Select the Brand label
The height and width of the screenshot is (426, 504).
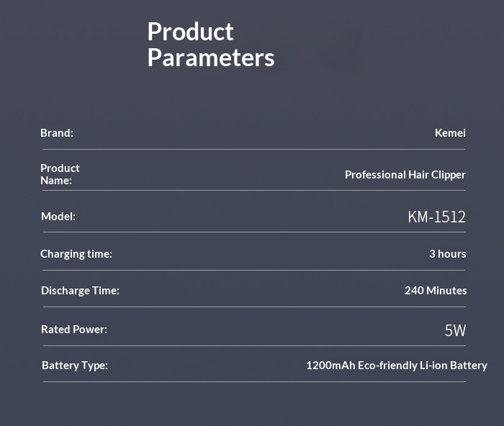(x=57, y=133)
